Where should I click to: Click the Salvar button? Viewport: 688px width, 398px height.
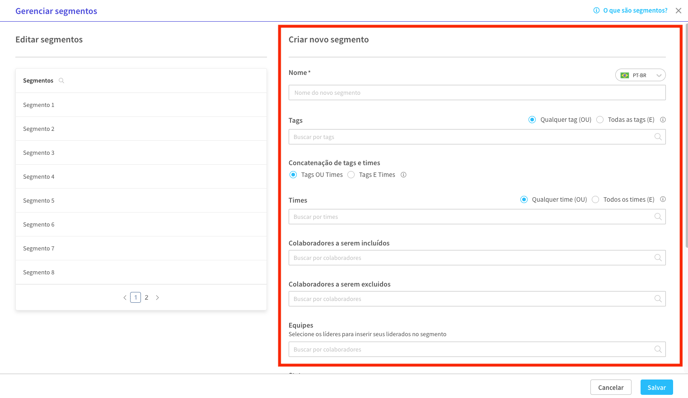point(656,387)
